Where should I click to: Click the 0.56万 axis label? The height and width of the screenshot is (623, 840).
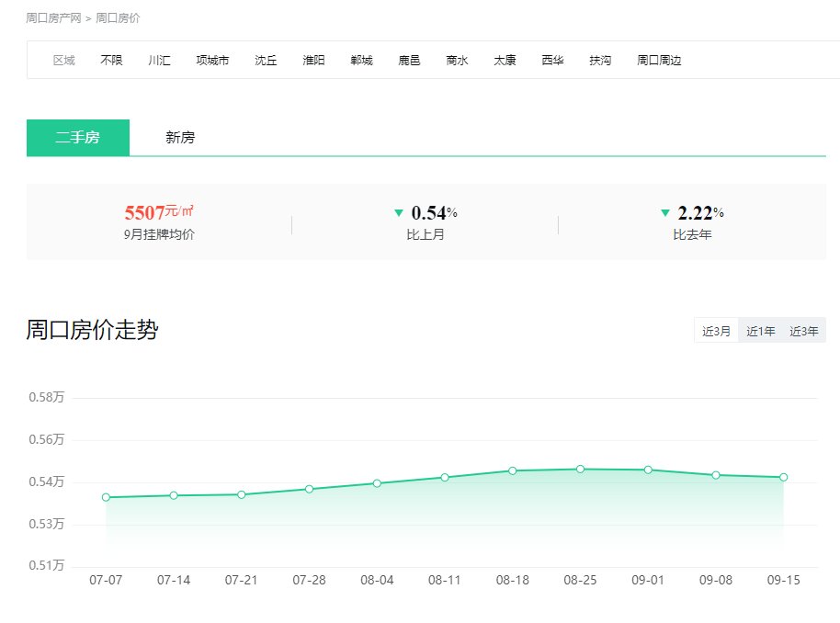coord(47,439)
